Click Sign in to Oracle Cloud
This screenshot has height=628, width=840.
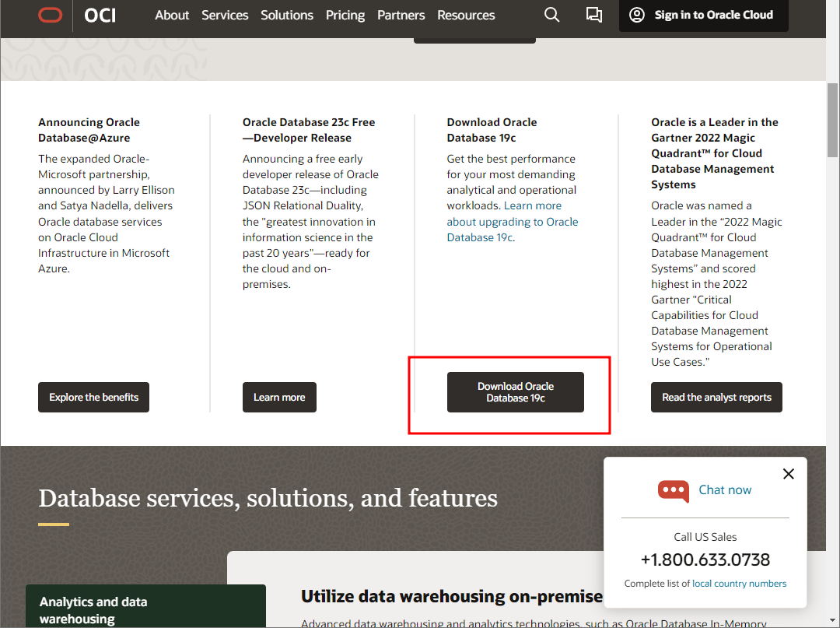(x=703, y=15)
